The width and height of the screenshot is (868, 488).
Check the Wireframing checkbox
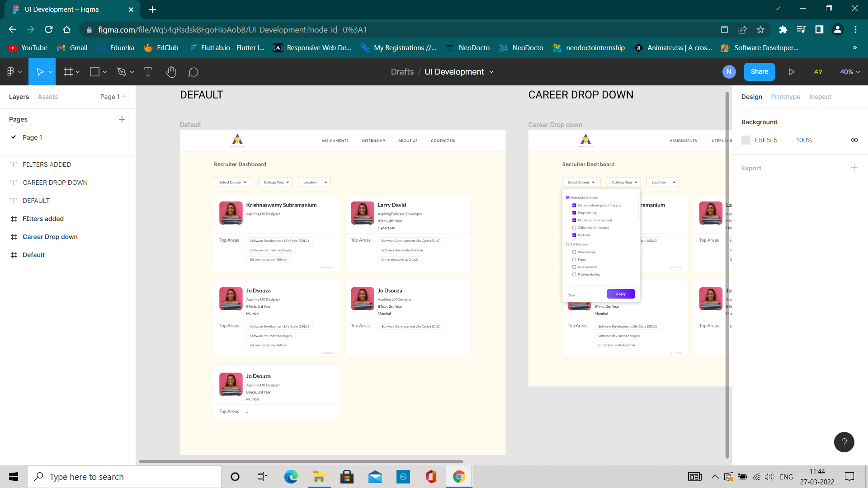click(x=574, y=252)
